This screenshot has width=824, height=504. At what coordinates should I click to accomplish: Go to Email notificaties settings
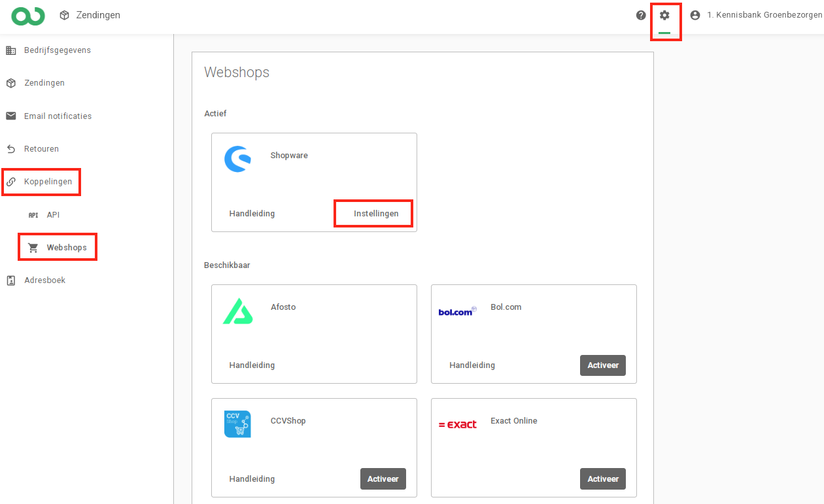[58, 116]
